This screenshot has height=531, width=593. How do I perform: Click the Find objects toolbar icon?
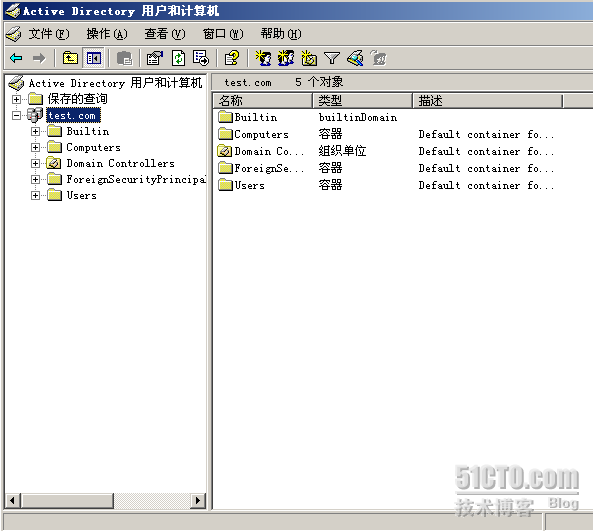click(x=355, y=58)
